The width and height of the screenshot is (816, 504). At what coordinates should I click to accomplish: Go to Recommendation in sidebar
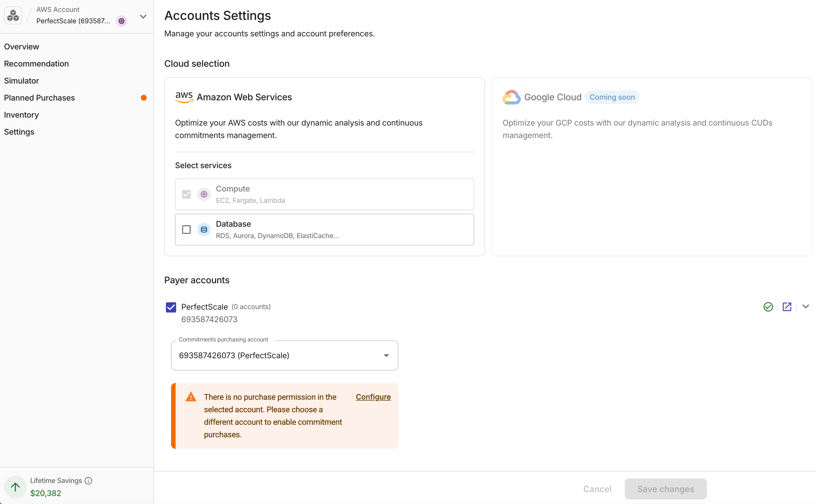click(36, 64)
